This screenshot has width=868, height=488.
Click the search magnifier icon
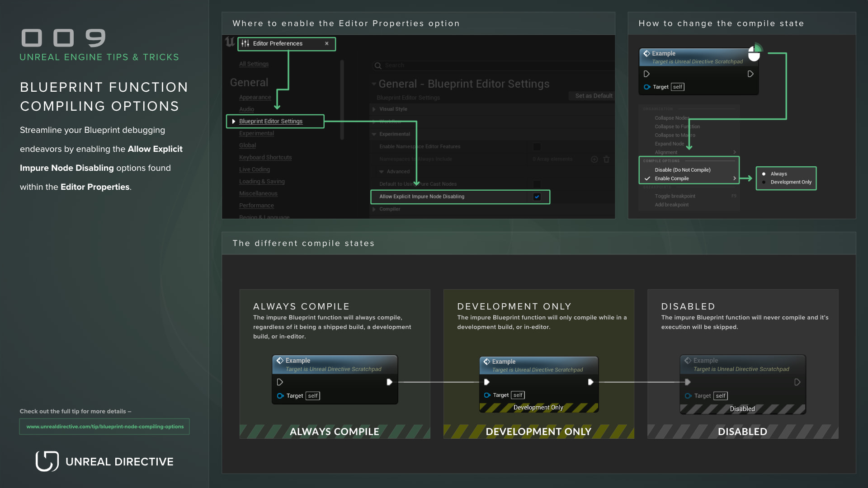click(x=378, y=66)
